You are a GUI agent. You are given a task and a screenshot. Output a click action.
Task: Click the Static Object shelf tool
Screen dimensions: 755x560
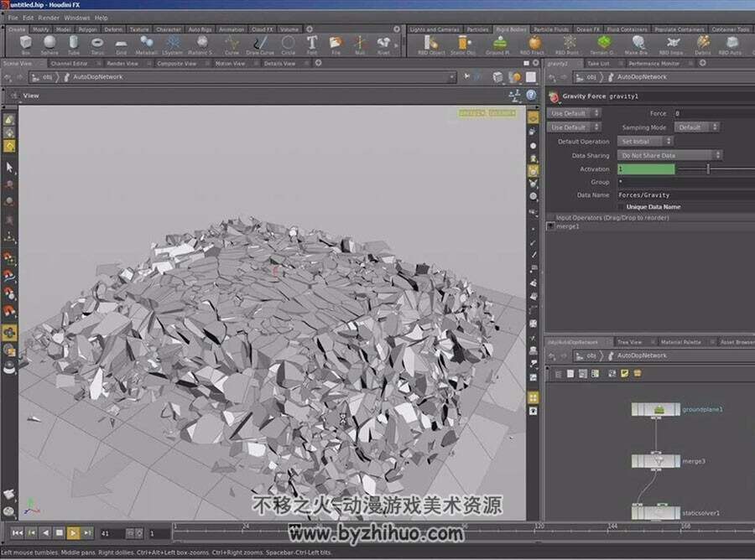[x=463, y=45]
